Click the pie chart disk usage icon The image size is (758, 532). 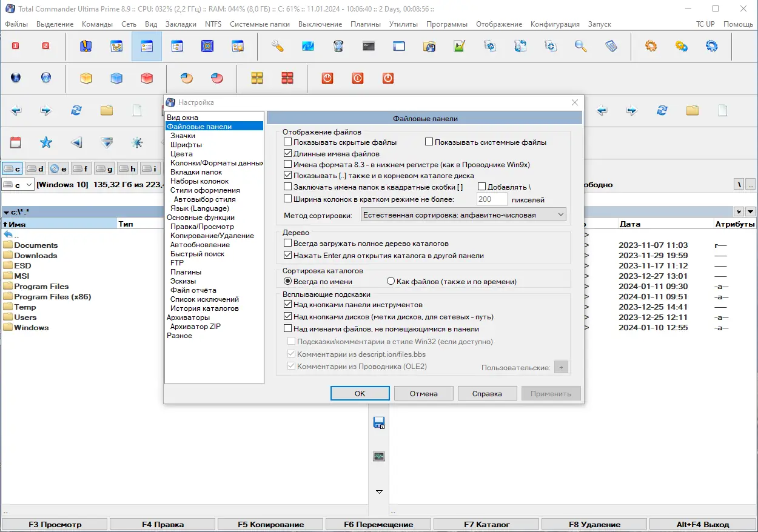(x=186, y=78)
